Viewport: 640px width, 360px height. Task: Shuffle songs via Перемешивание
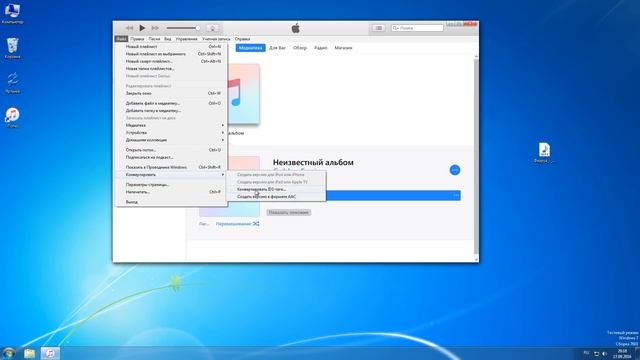237,224
